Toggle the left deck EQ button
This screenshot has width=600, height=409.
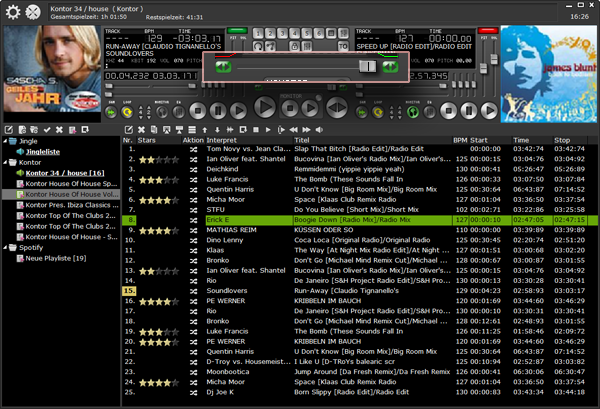pyautogui.click(x=178, y=112)
